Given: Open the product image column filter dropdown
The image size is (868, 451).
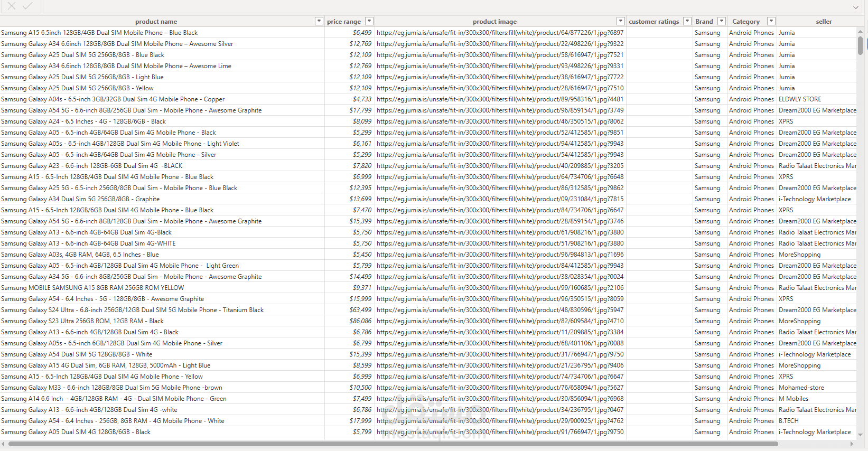Looking at the screenshot, I should [x=621, y=21].
